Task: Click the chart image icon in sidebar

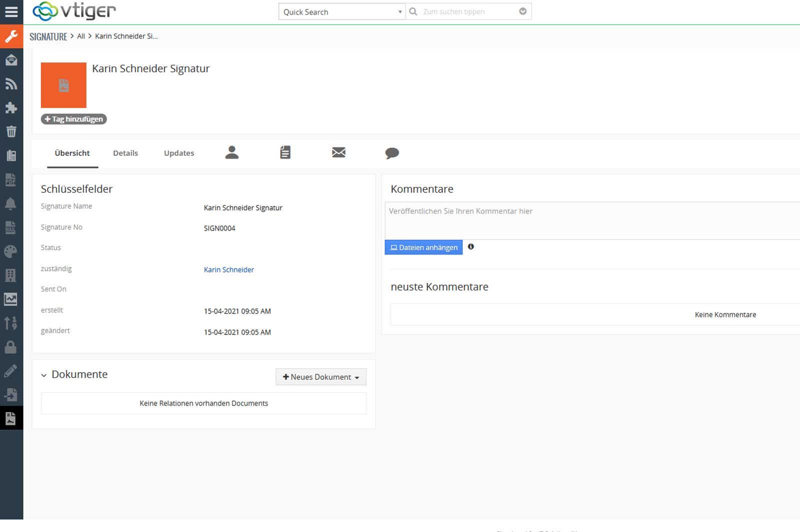Action: [x=11, y=299]
